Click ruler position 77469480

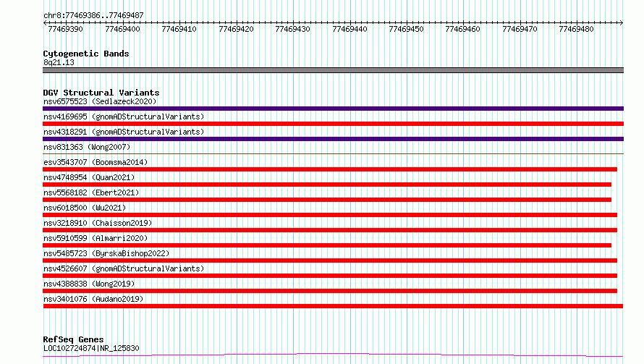pos(576,29)
